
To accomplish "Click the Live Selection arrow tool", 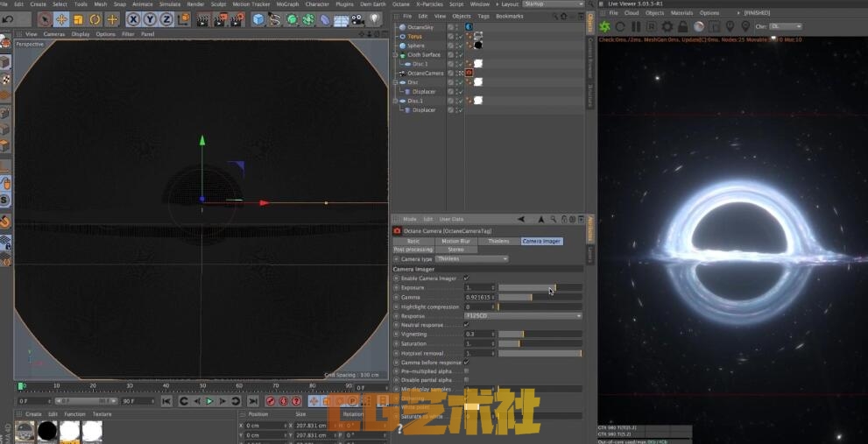I will pos(45,20).
